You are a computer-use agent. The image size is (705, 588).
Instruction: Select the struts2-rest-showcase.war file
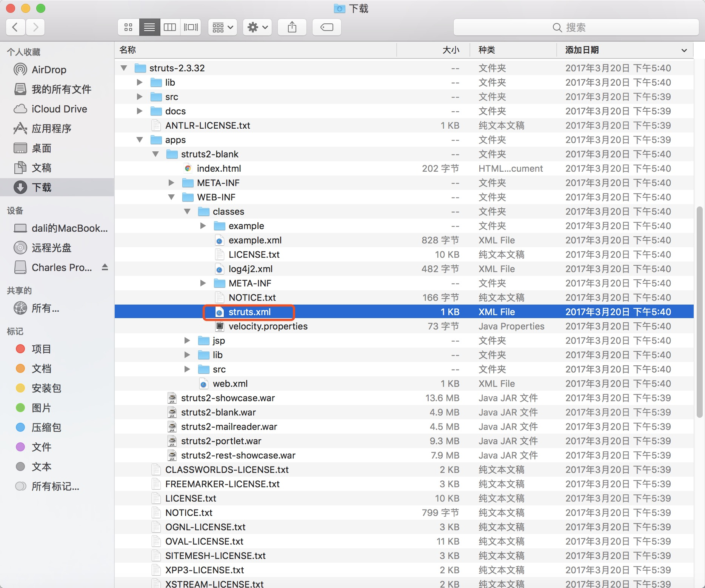point(404,456)
